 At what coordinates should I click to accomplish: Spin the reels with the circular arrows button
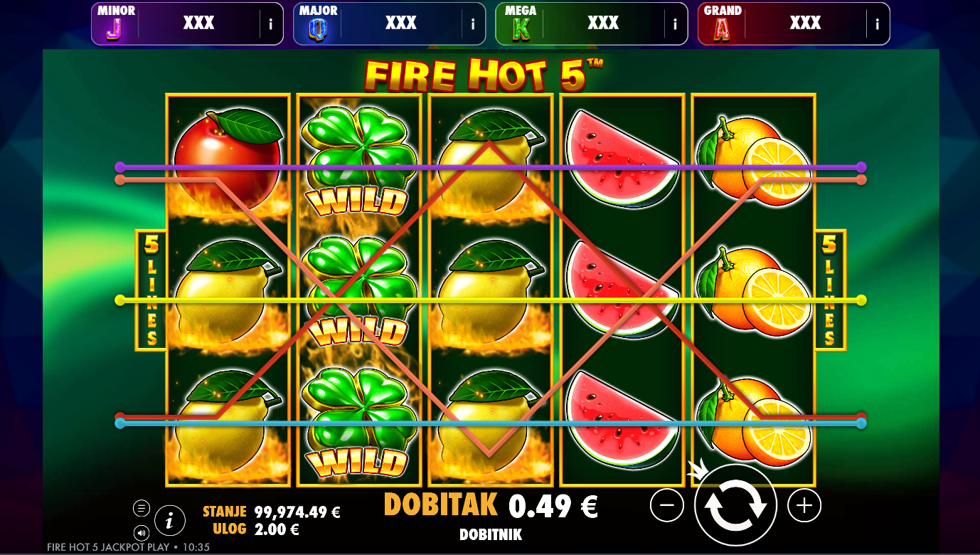735,505
